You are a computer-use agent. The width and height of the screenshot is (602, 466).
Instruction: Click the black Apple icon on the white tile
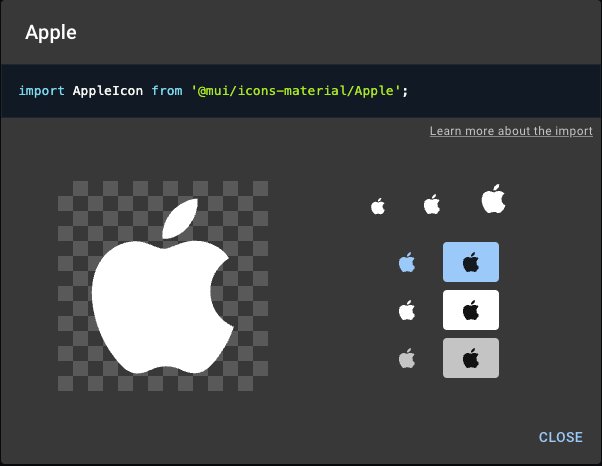point(471,310)
